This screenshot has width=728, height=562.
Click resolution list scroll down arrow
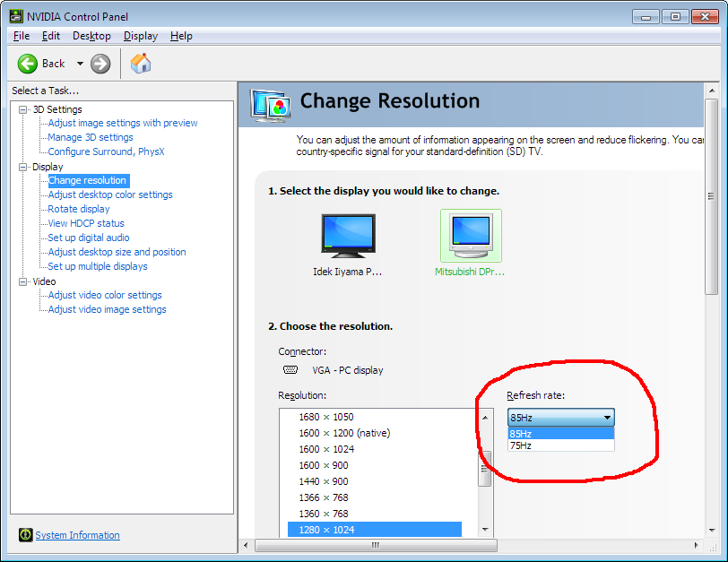pyautogui.click(x=485, y=529)
